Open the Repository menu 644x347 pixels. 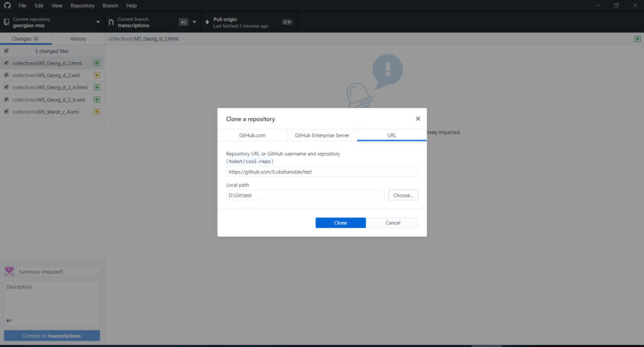pyautogui.click(x=82, y=6)
